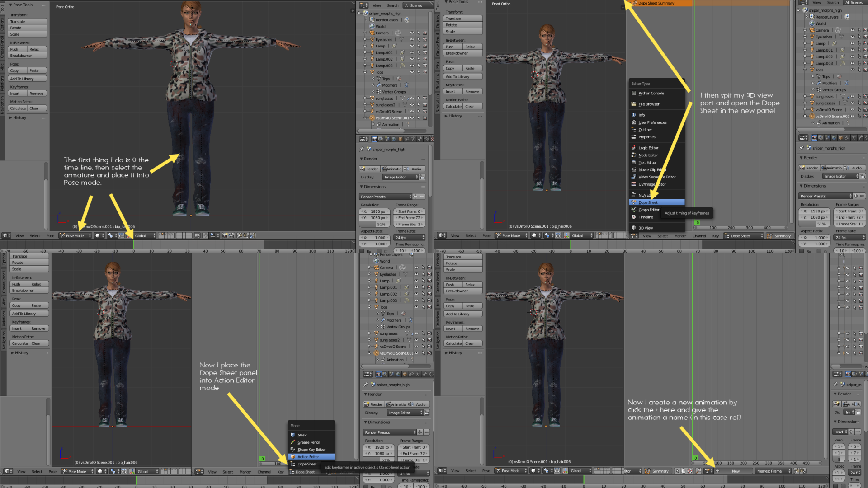Select Dope Sheet in Editor Type menu

(648, 202)
